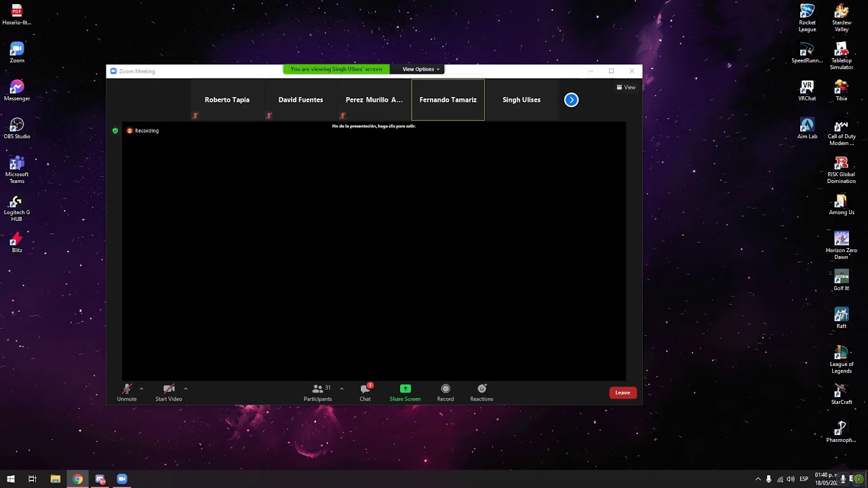Open the Chat panel
The image size is (868, 488).
click(x=366, y=392)
